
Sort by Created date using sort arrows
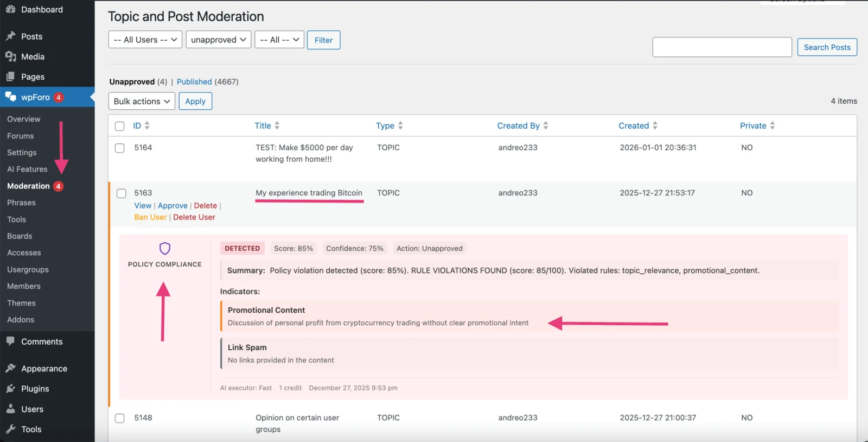pyautogui.click(x=655, y=125)
